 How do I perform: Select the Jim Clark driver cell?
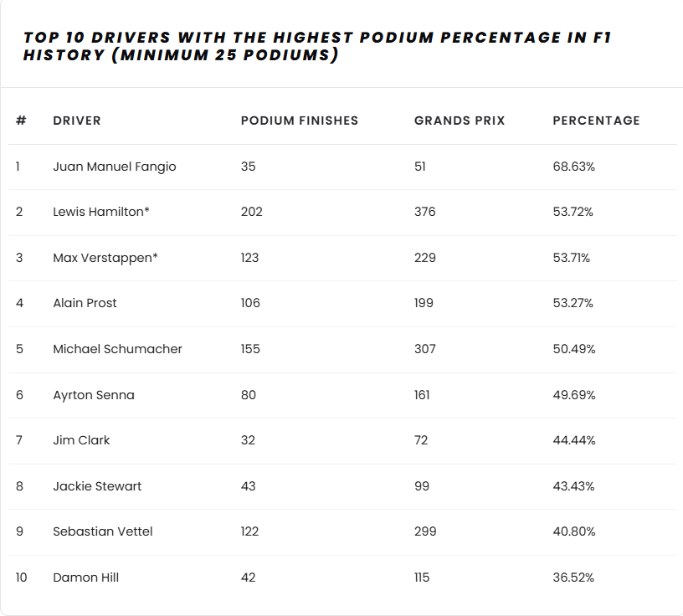(x=81, y=440)
